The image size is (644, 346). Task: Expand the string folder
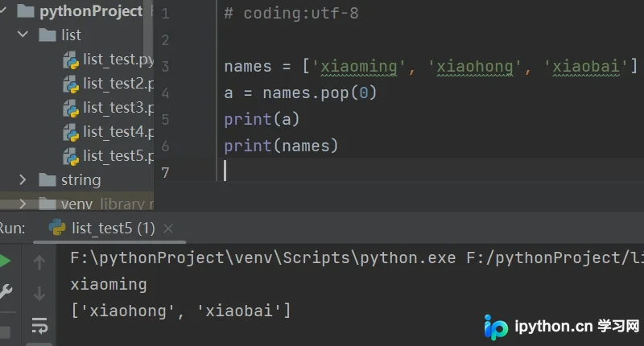(23, 179)
